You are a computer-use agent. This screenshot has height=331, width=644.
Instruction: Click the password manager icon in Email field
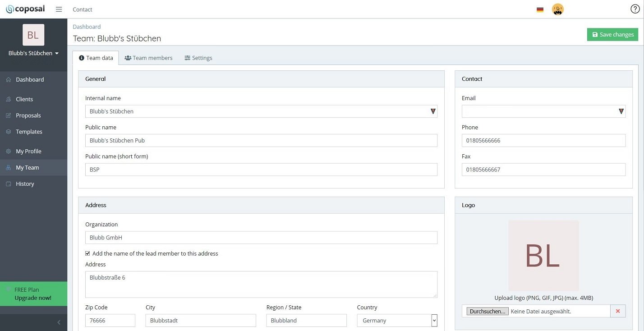click(x=621, y=111)
